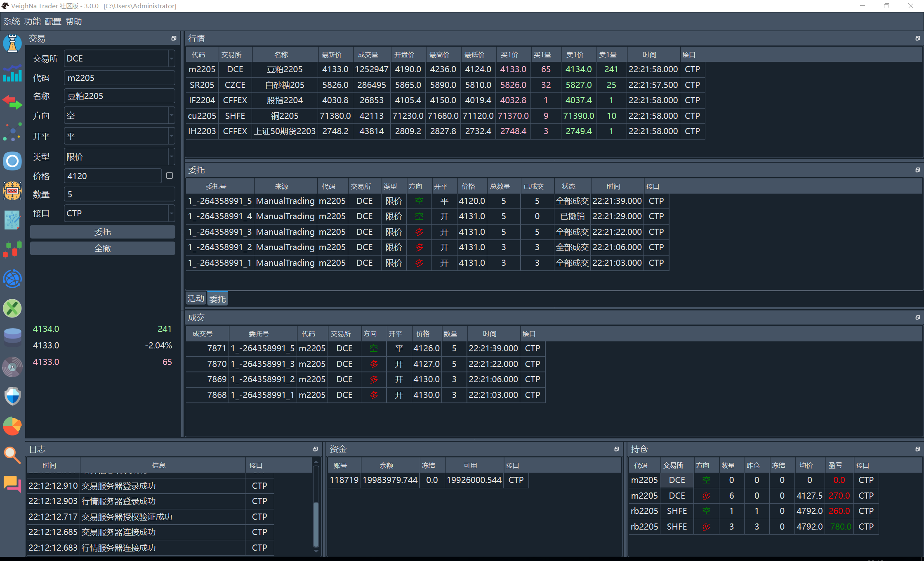Expand the 交易所 DCE dropdown
Screen dimensions: 924x561
tap(171, 59)
